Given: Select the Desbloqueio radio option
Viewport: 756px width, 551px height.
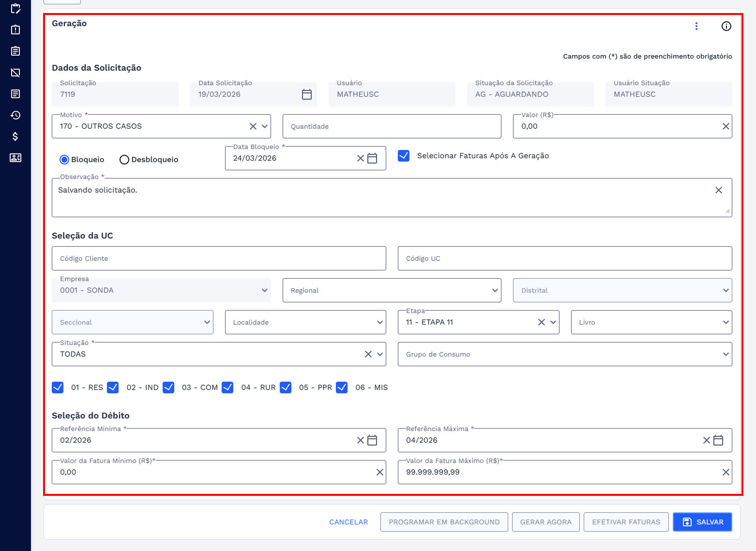Looking at the screenshot, I should point(124,160).
